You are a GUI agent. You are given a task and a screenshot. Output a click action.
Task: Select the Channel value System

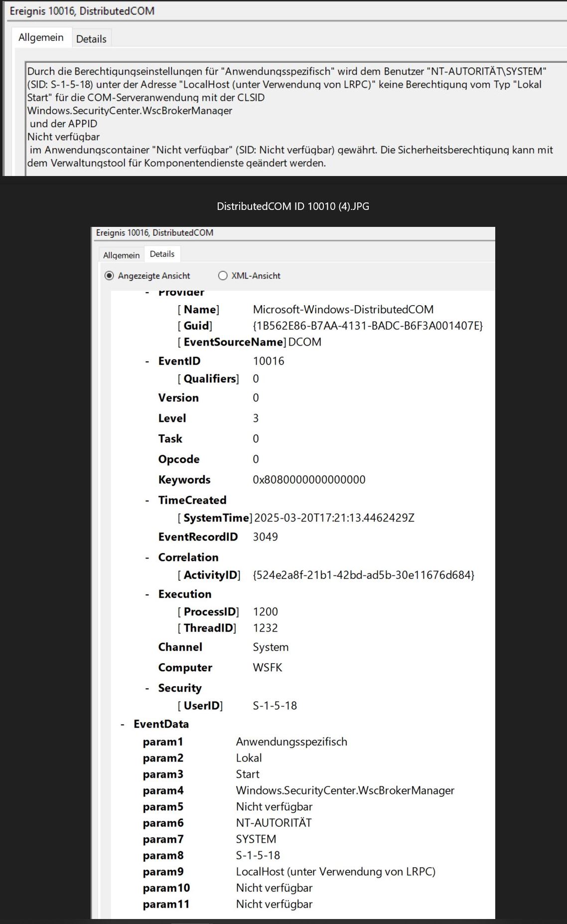click(271, 647)
